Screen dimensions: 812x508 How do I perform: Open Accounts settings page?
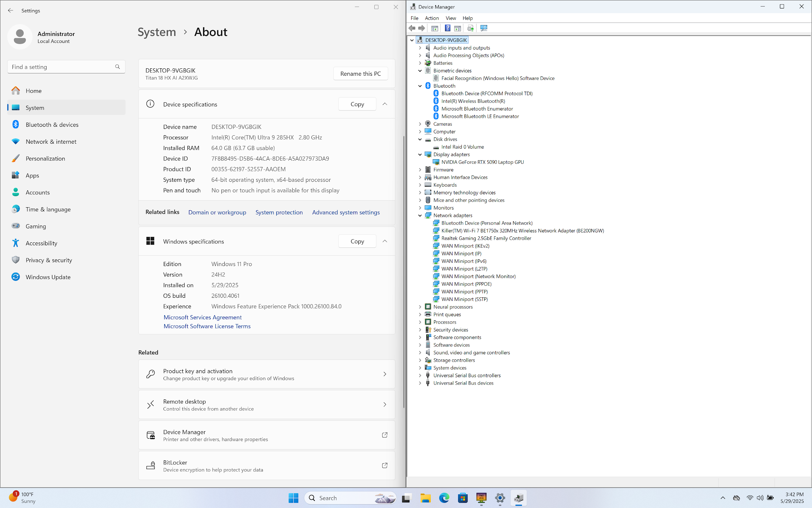coord(66,192)
